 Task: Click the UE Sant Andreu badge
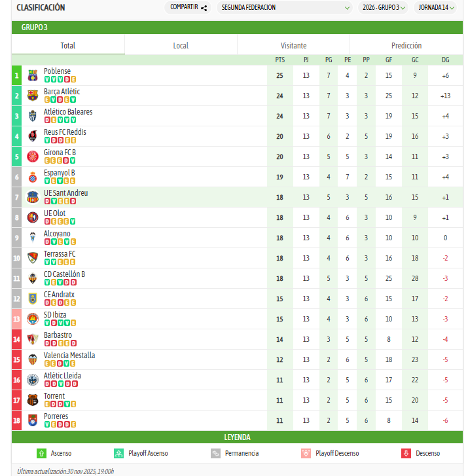[x=33, y=197]
